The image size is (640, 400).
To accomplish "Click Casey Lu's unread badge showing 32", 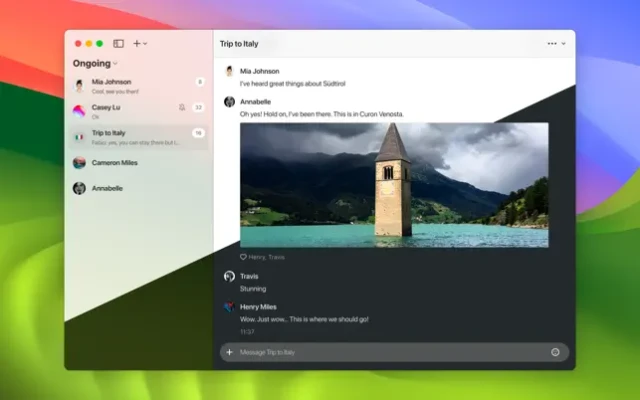I will (x=198, y=107).
